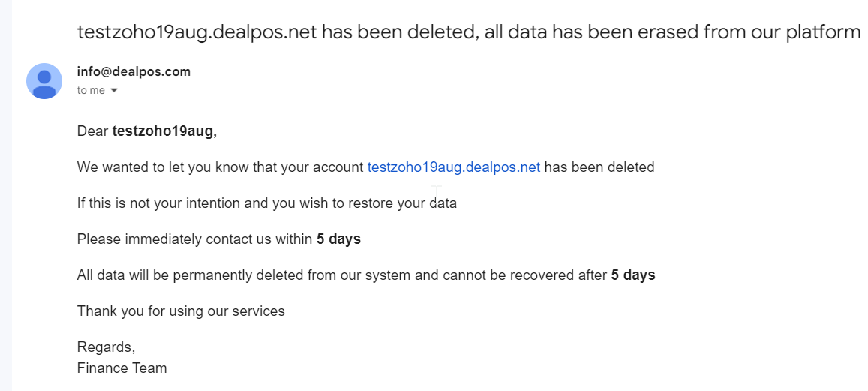The image size is (868, 391).
Task: Click the "Thank you for using our services" line
Action: 181,311
